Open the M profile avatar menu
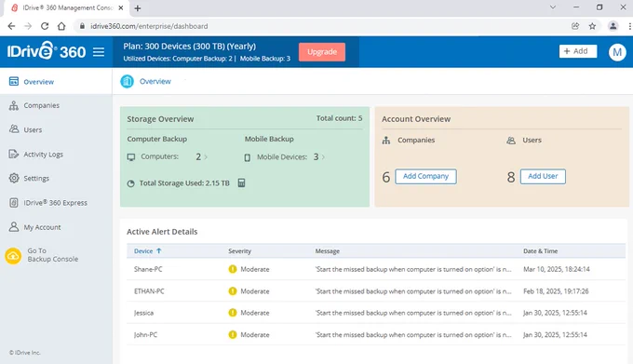 pos(617,52)
